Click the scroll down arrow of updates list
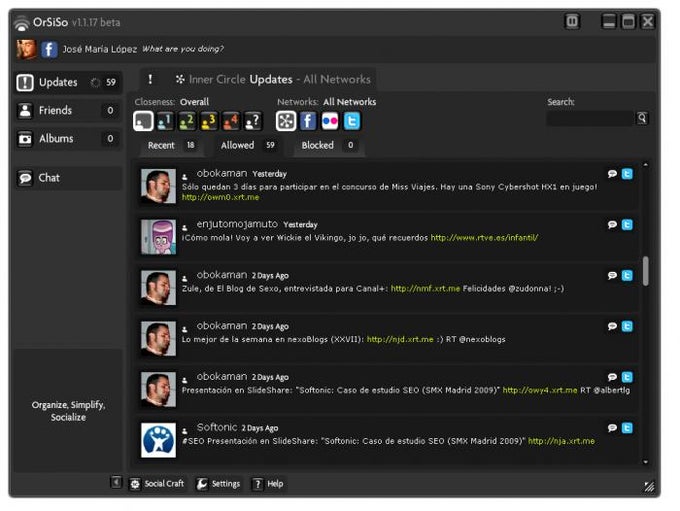This screenshot has height=511, width=680. pos(646,462)
